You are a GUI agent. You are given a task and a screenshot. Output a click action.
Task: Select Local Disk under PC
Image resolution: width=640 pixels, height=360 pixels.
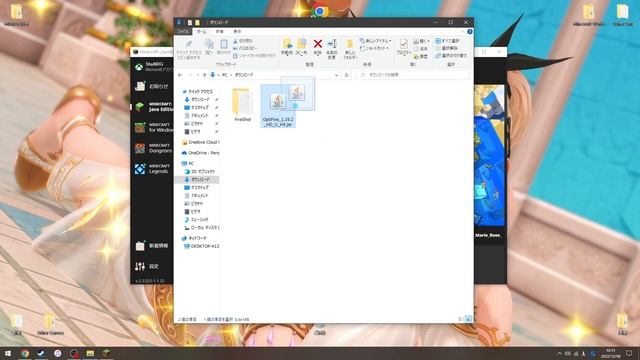click(x=202, y=228)
